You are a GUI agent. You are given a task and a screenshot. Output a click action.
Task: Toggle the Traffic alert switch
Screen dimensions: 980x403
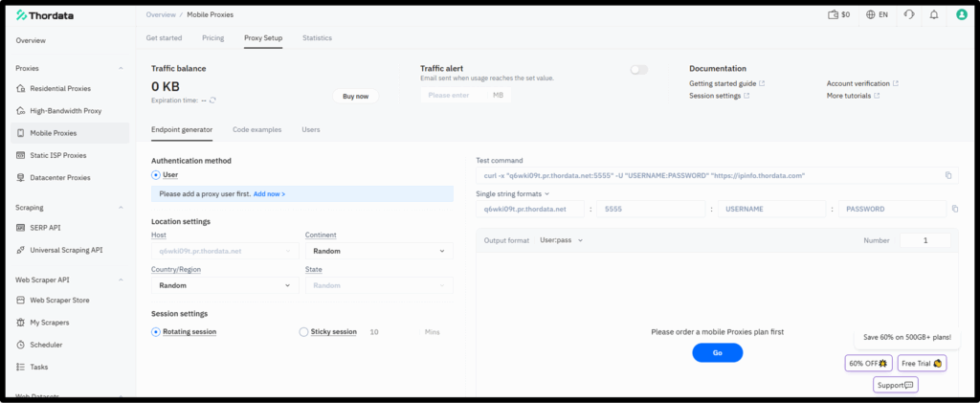click(x=638, y=70)
